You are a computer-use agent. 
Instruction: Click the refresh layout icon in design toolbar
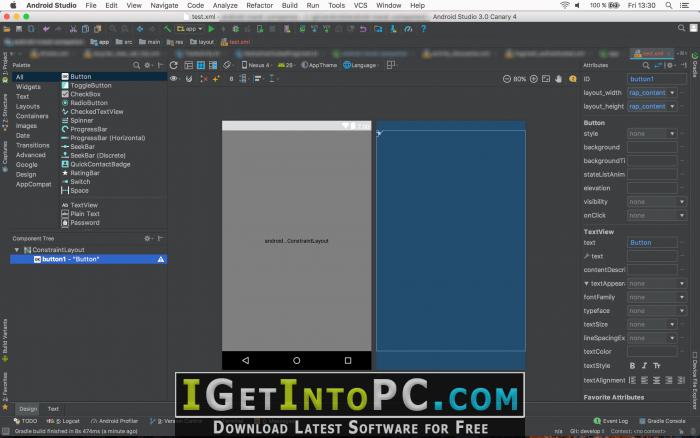point(174,65)
